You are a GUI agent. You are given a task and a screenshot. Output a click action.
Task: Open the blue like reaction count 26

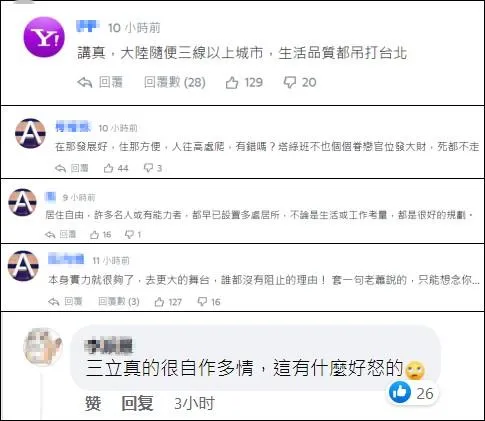tap(413, 393)
